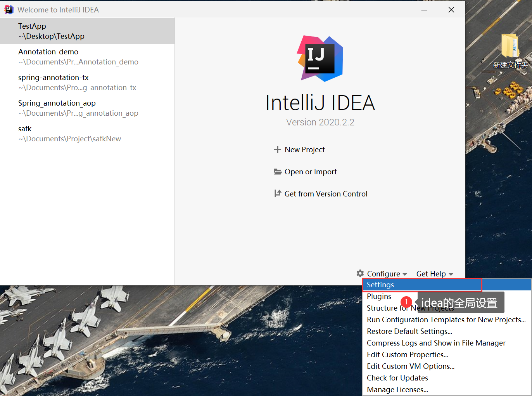532x396 pixels.
Task: Open the Get Help menu label
Action: coord(431,274)
